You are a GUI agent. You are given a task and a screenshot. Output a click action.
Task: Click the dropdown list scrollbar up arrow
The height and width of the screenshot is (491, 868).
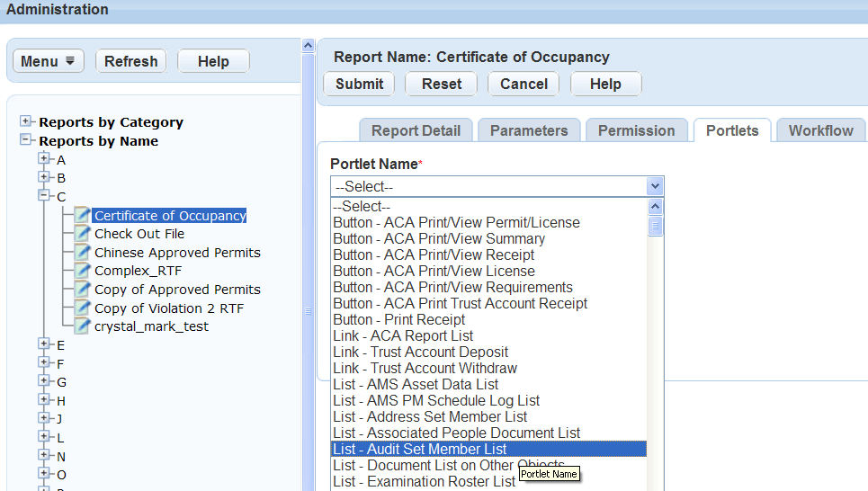(x=656, y=207)
